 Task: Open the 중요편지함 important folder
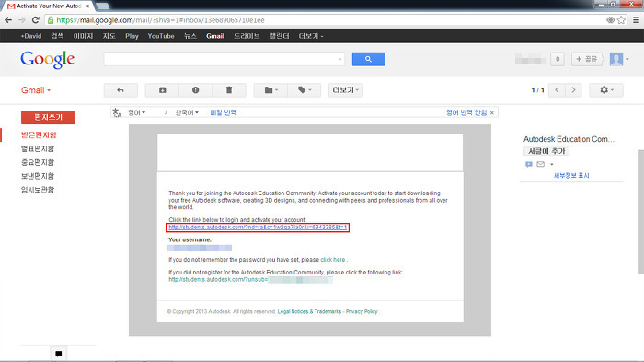38,162
